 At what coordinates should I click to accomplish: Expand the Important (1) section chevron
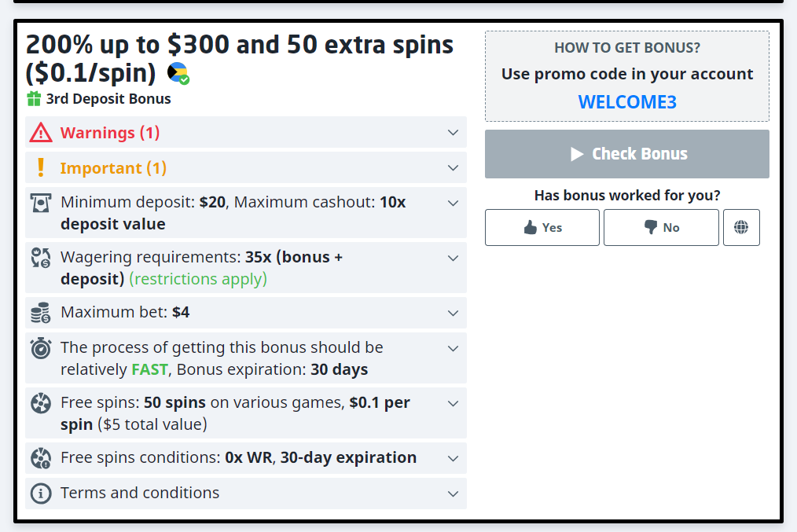coord(453,168)
